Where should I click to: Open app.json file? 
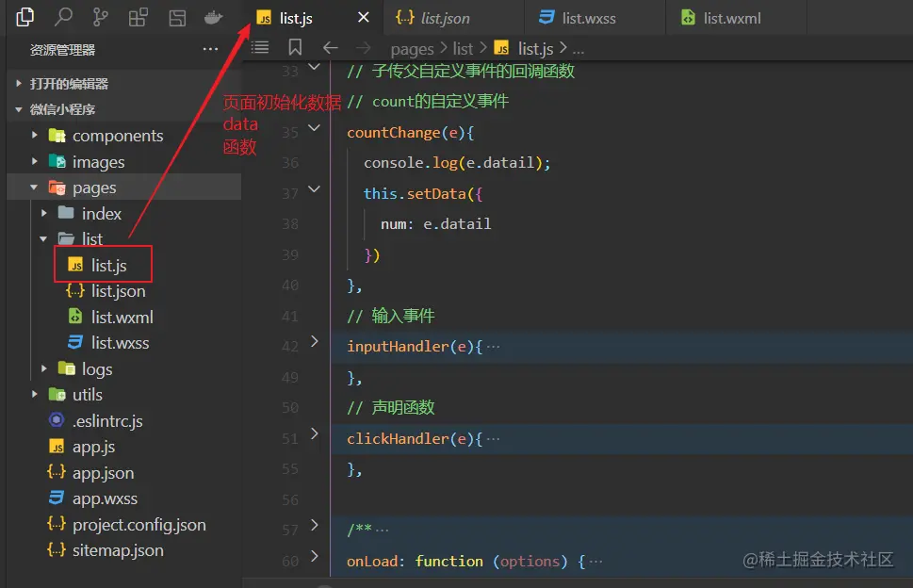click(x=103, y=473)
